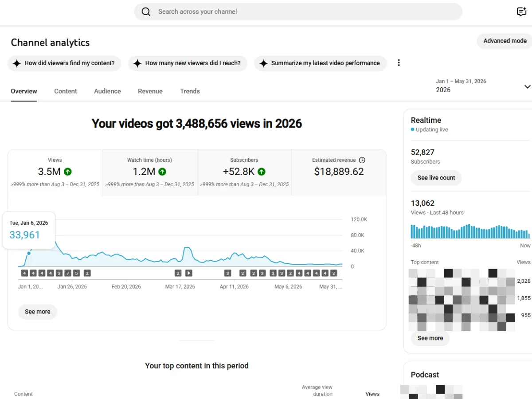Open the send feedback icon at top right
The height and width of the screenshot is (399, 532).
point(522,12)
